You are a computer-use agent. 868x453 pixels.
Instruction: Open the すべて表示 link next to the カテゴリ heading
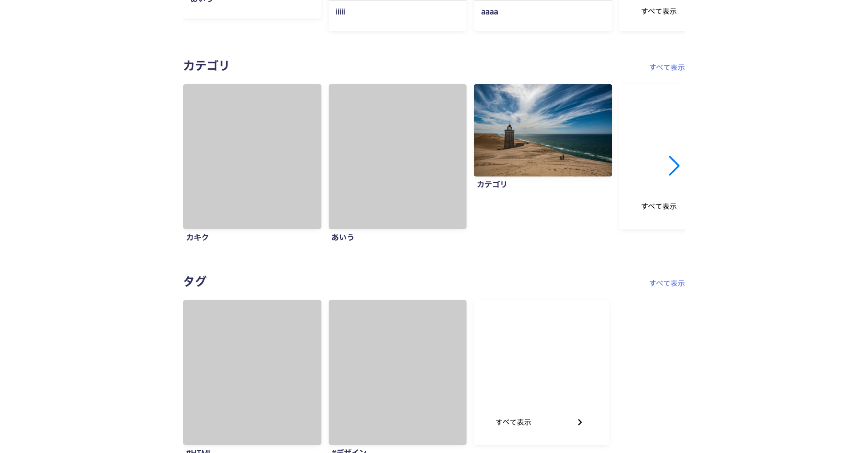pyautogui.click(x=667, y=67)
